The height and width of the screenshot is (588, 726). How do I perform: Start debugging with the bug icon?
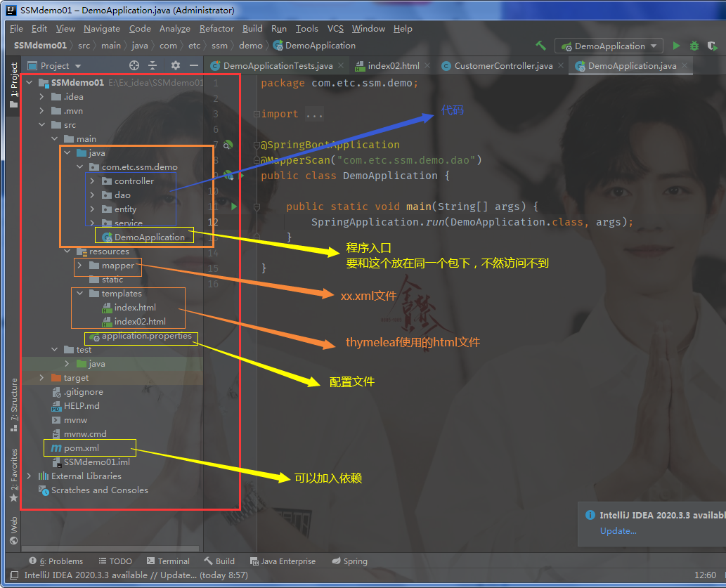(694, 45)
